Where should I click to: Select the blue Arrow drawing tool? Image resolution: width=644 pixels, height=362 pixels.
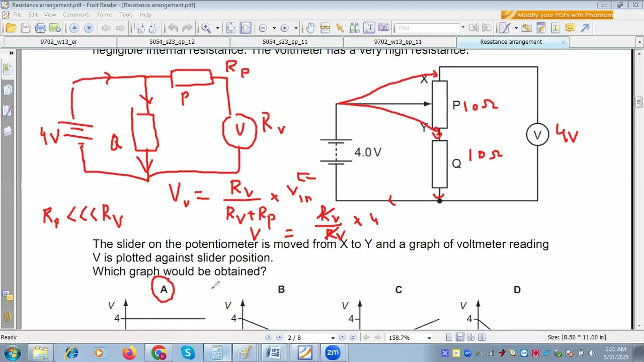coord(585,28)
